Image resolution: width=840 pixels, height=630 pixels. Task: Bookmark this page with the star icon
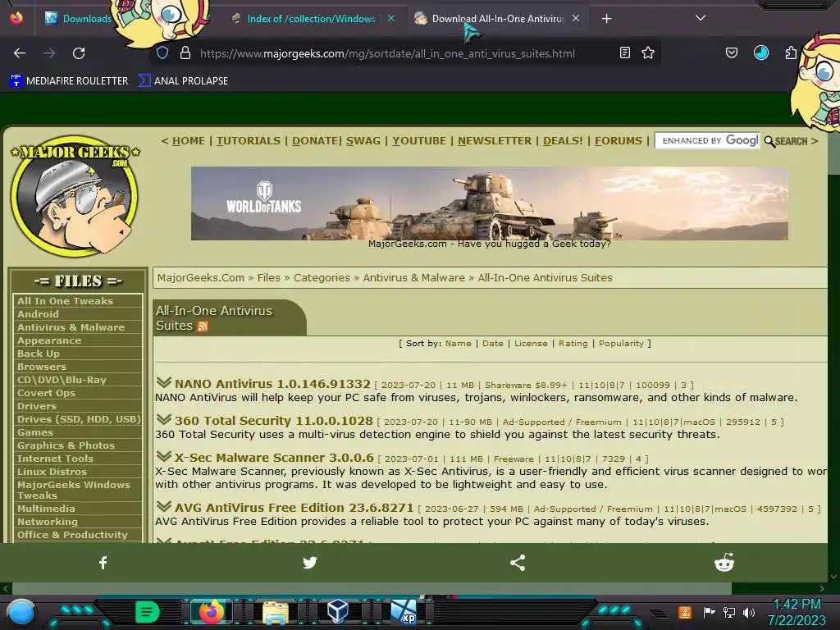pos(648,52)
